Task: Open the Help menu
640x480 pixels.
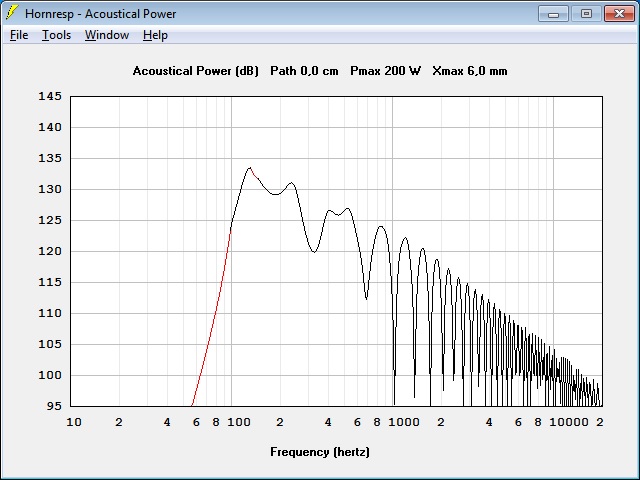Action: [x=155, y=35]
